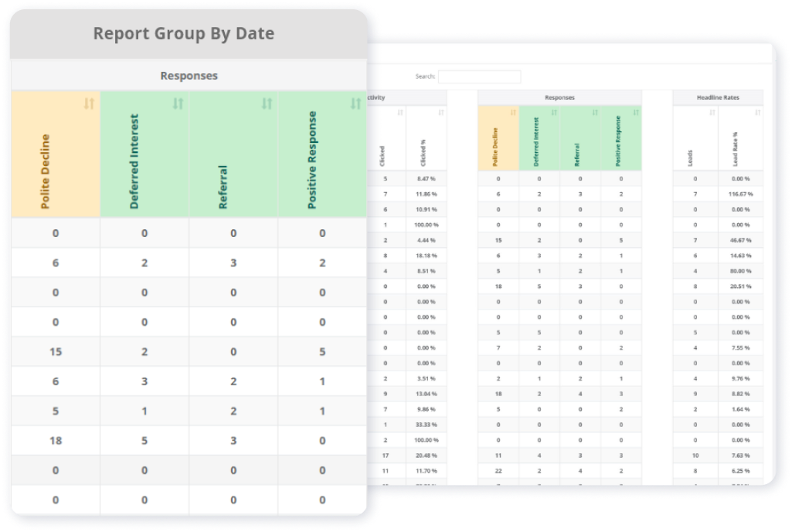Click the 14.63 % lead rate cell

pos(740,256)
